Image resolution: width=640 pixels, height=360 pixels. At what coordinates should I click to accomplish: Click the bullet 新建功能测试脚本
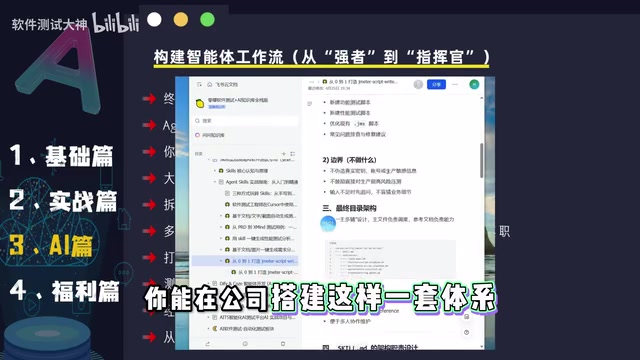pyautogui.click(x=350, y=102)
